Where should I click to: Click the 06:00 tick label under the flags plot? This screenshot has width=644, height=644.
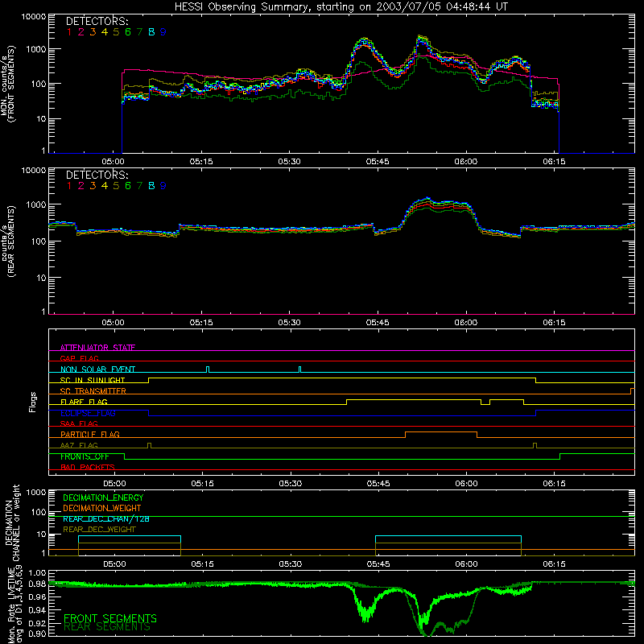(x=466, y=484)
